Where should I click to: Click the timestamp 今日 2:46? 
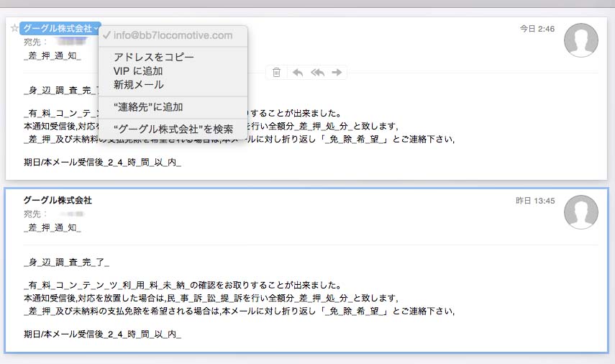tap(537, 29)
